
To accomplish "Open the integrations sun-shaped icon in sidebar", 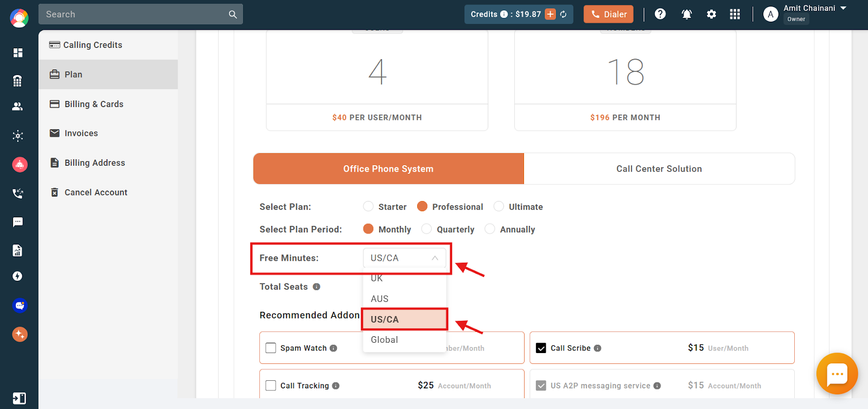I will point(18,135).
